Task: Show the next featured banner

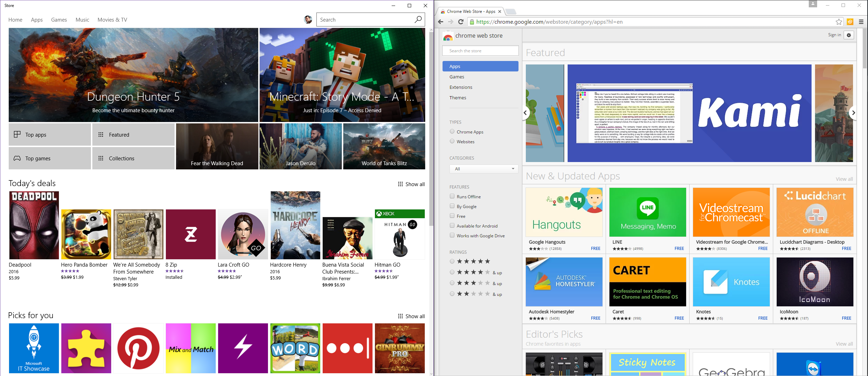Action: coord(853,113)
